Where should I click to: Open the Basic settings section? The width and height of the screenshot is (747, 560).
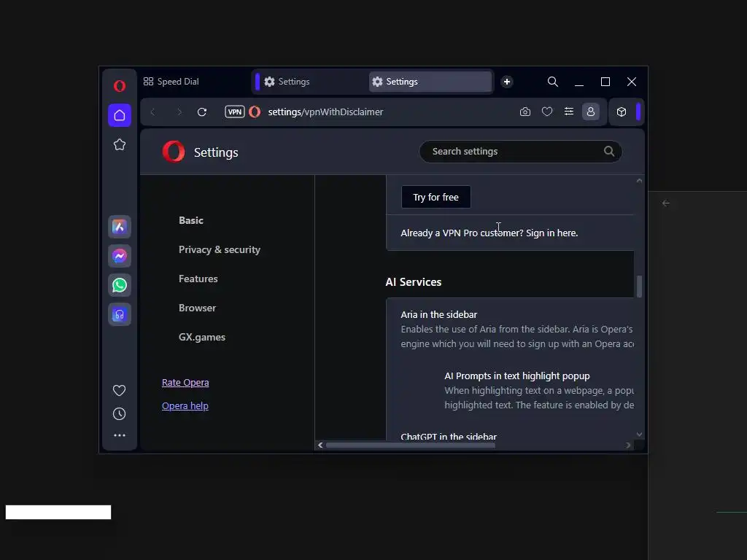191,220
